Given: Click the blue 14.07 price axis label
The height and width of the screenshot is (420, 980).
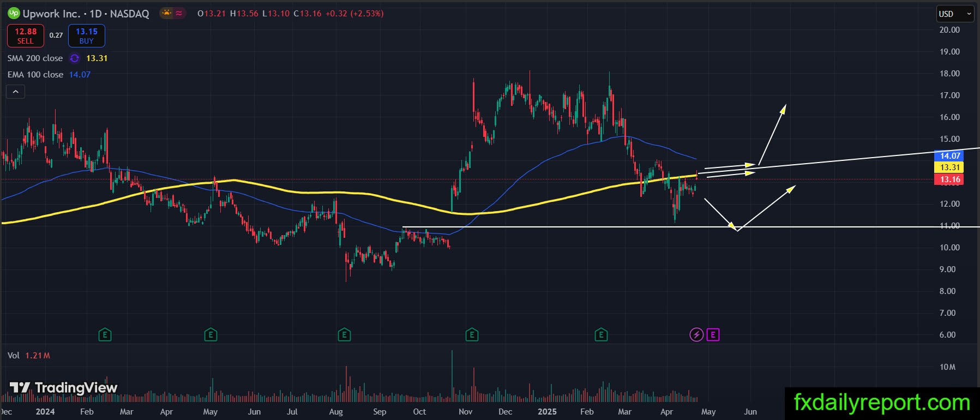Looking at the screenshot, I should pyautogui.click(x=949, y=156).
